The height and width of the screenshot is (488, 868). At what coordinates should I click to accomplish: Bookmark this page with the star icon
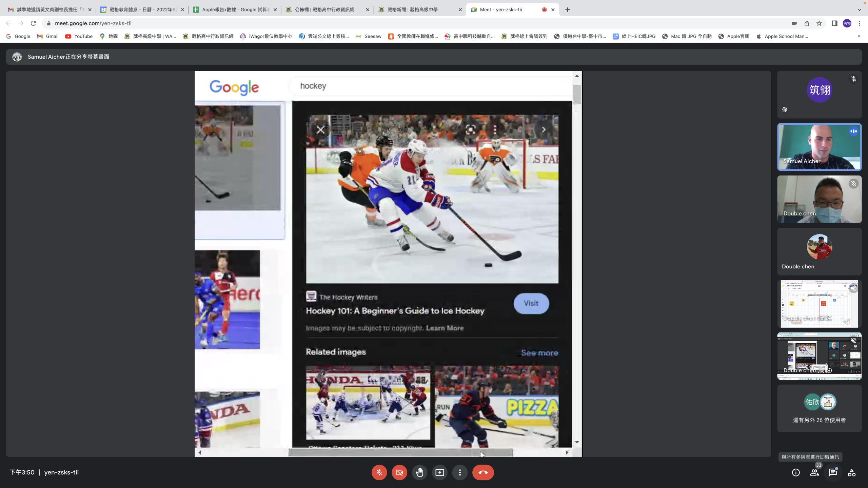[819, 23]
